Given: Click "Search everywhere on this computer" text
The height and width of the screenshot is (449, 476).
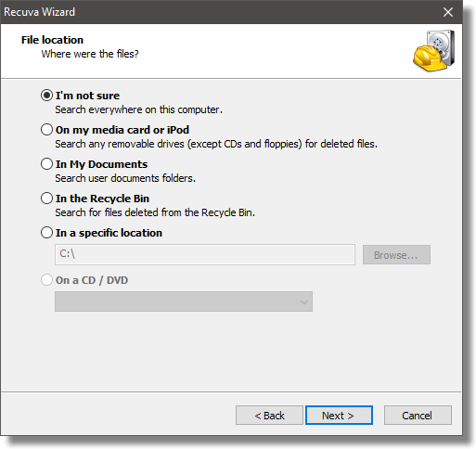Looking at the screenshot, I should point(138,109).
